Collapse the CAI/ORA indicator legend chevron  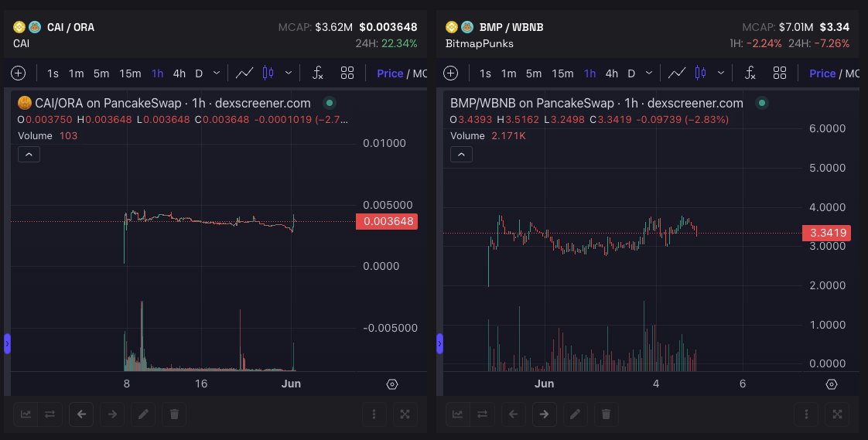coord(29,155)
